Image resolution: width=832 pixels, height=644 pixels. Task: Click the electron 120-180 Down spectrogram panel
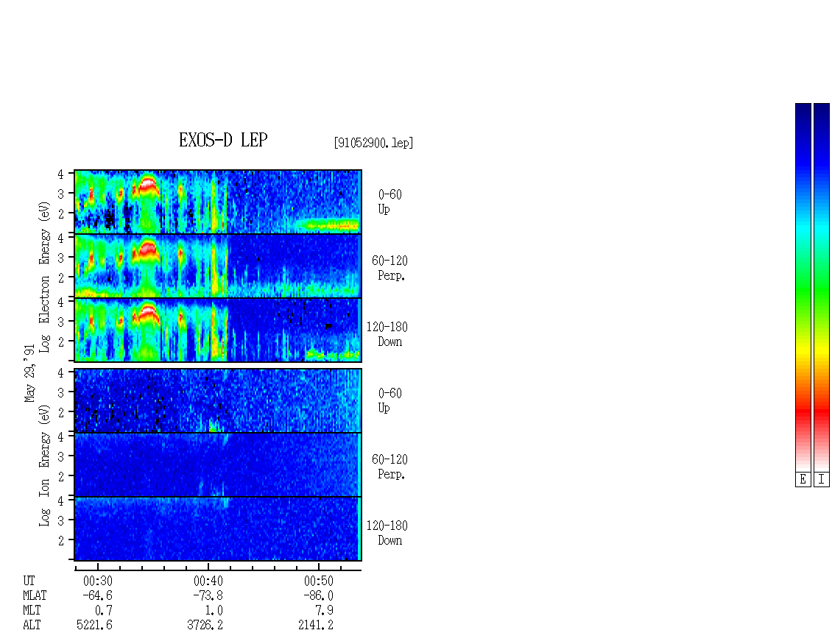point(218,330)
